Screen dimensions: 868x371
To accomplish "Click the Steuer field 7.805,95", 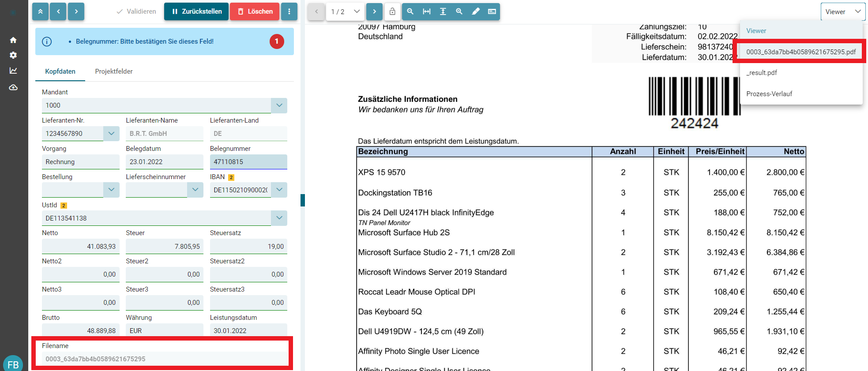I will (x=165, y=246).
